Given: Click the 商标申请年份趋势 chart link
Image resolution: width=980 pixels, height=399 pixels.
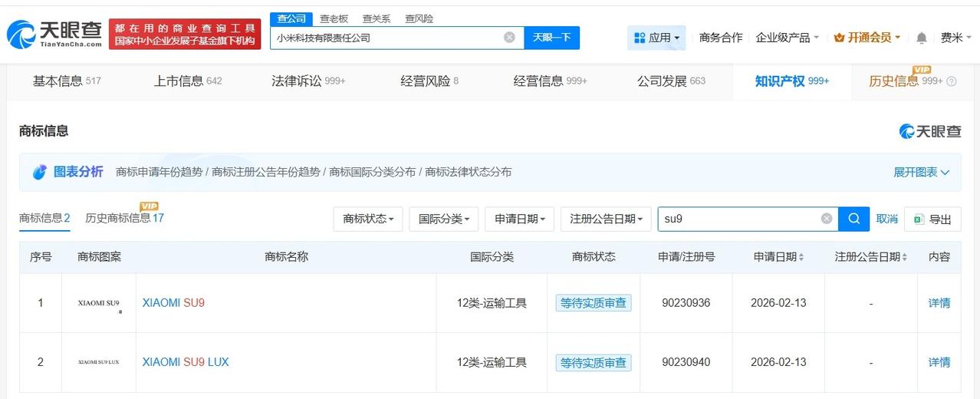Looking at the screenshot, I should pyautogui.click(x=159, y=172).
